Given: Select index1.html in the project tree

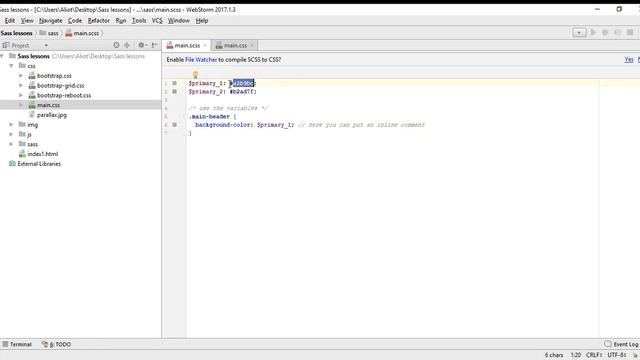Looking at the screenshot, I should point(43,154).
